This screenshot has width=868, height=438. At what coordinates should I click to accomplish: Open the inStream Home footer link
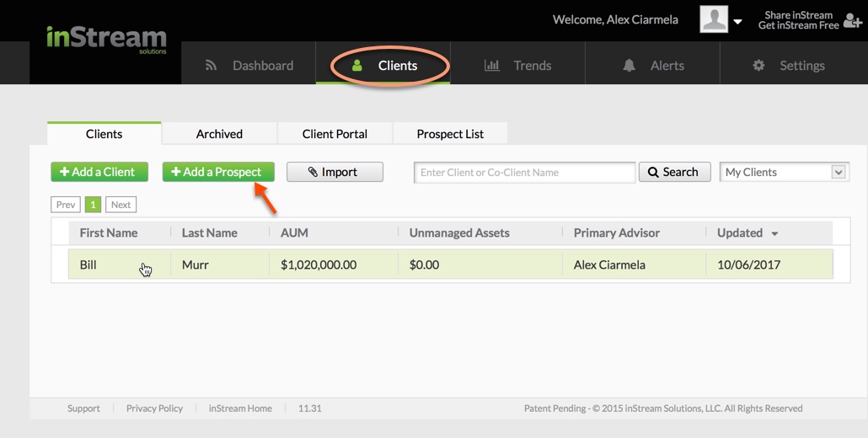(x=240, y=409)
